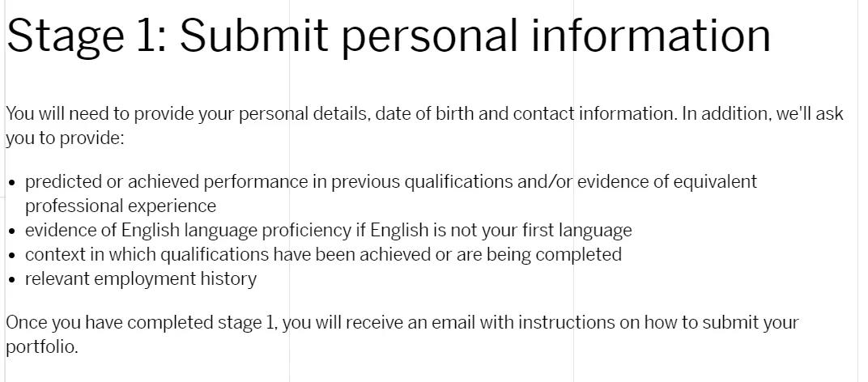Click the word 'portfolio.' on the last line
The height and width of the screenshot is (382, 868).
coord(42,347)
